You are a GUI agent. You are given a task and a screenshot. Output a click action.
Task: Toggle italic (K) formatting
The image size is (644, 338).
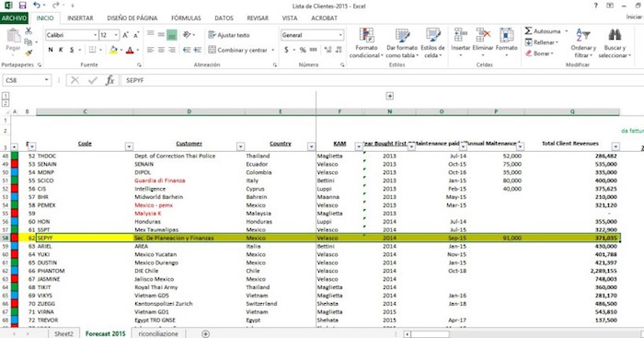(x=61, y=50)
